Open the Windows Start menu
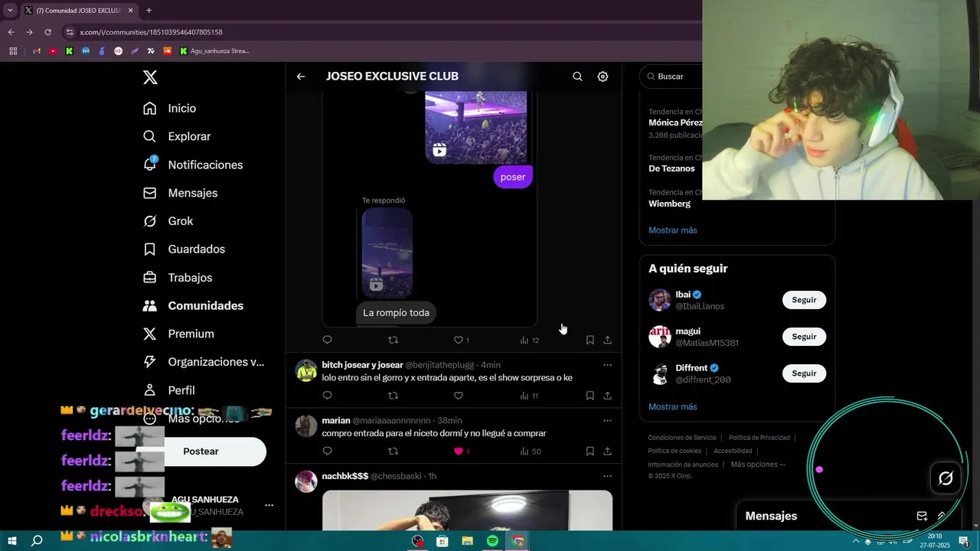 [11, 541]
